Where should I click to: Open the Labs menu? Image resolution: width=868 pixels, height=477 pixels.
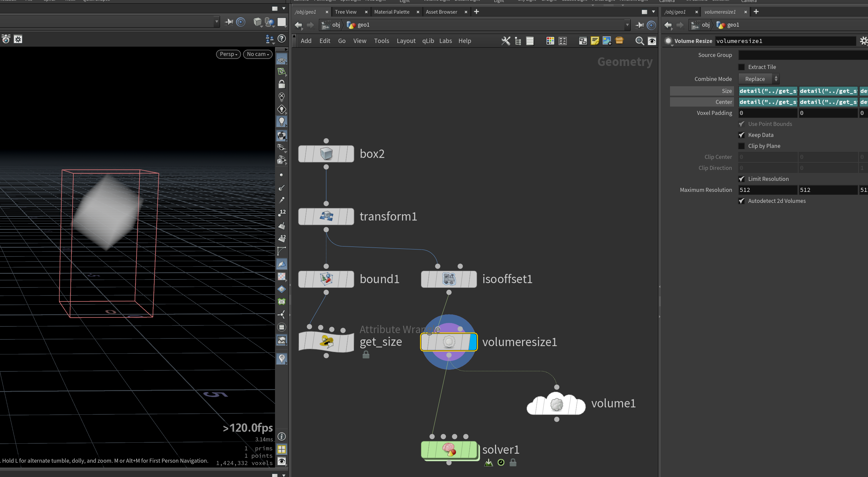pos(445,41)
